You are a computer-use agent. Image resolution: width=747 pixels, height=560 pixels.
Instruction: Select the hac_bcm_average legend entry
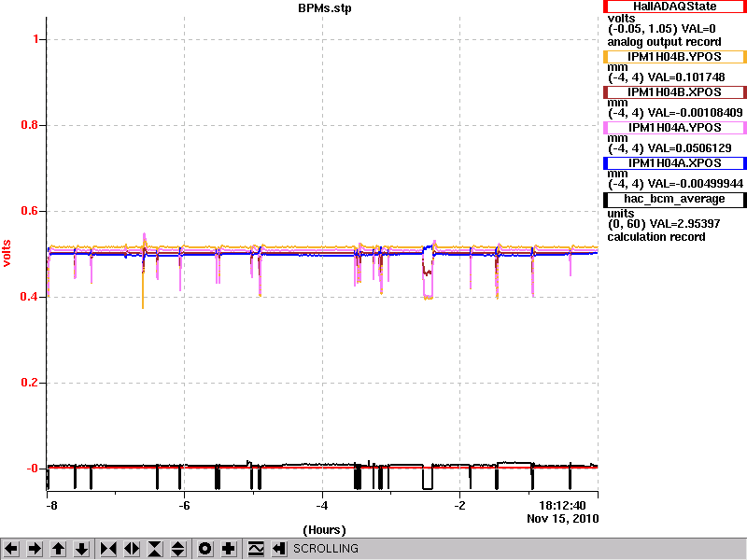[x=674, y=199]
